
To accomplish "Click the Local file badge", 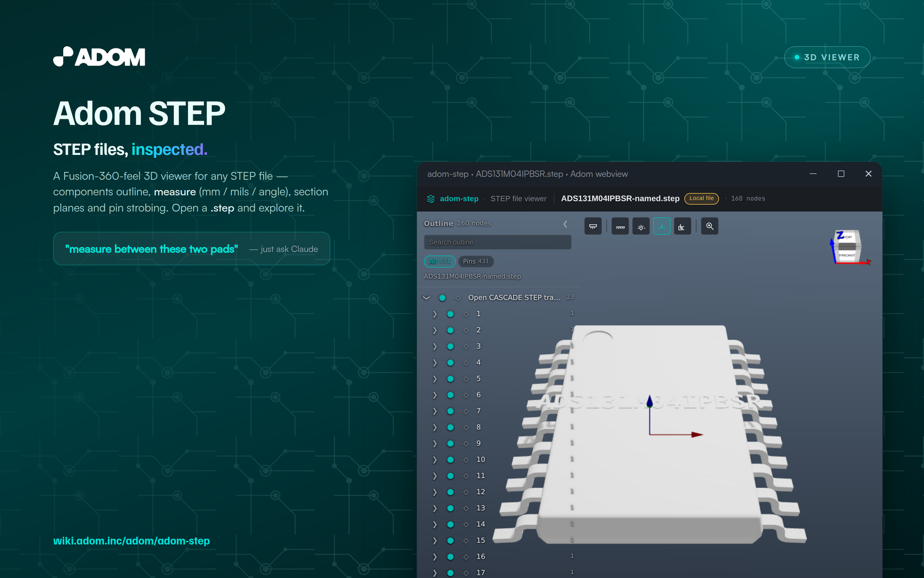I will (x=701, y=198).
